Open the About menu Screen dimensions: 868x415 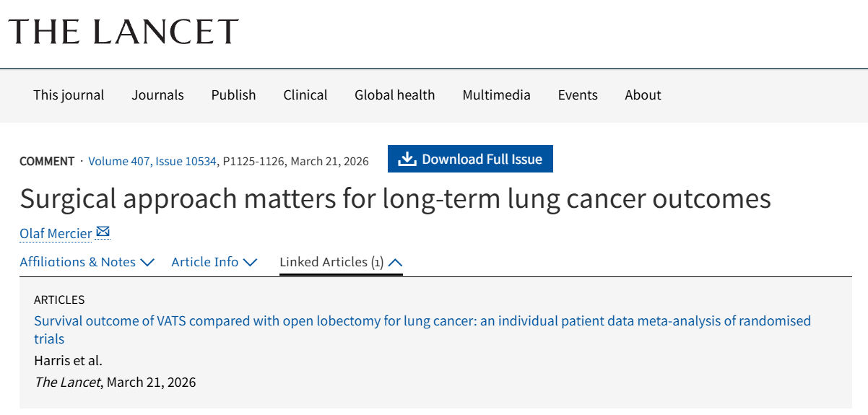pyautogui.click(x=643, y=95)
